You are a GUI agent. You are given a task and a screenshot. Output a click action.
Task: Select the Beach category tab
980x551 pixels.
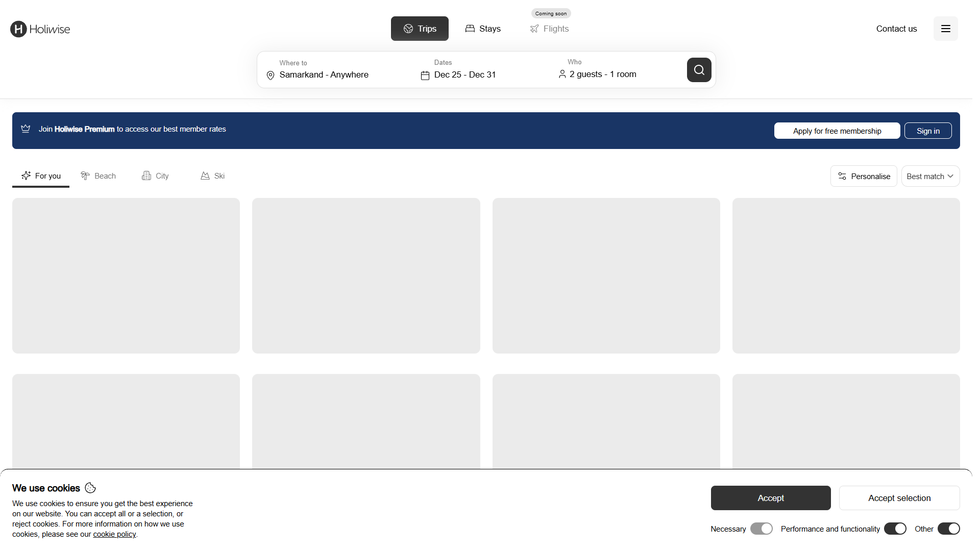tap(98, 176)
